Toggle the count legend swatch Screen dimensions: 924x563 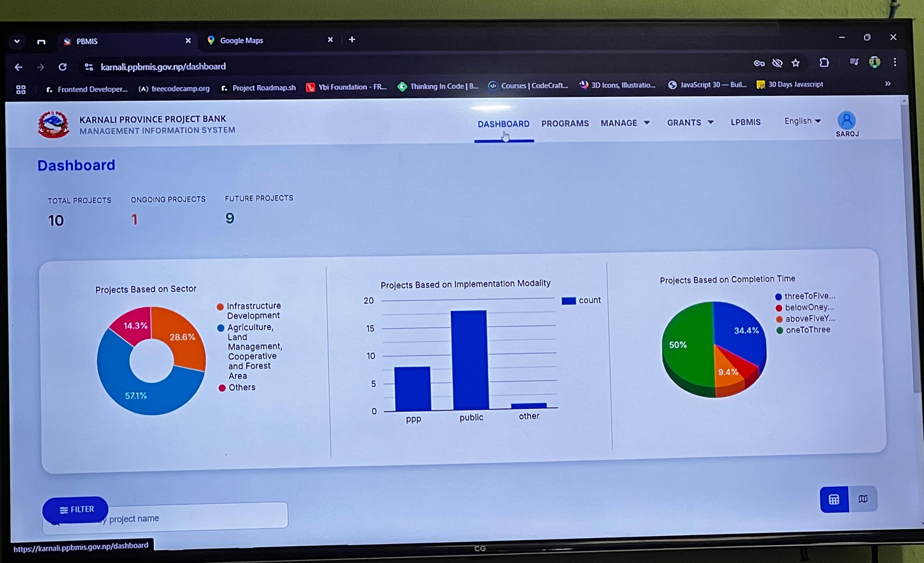[x=569, y=300]
